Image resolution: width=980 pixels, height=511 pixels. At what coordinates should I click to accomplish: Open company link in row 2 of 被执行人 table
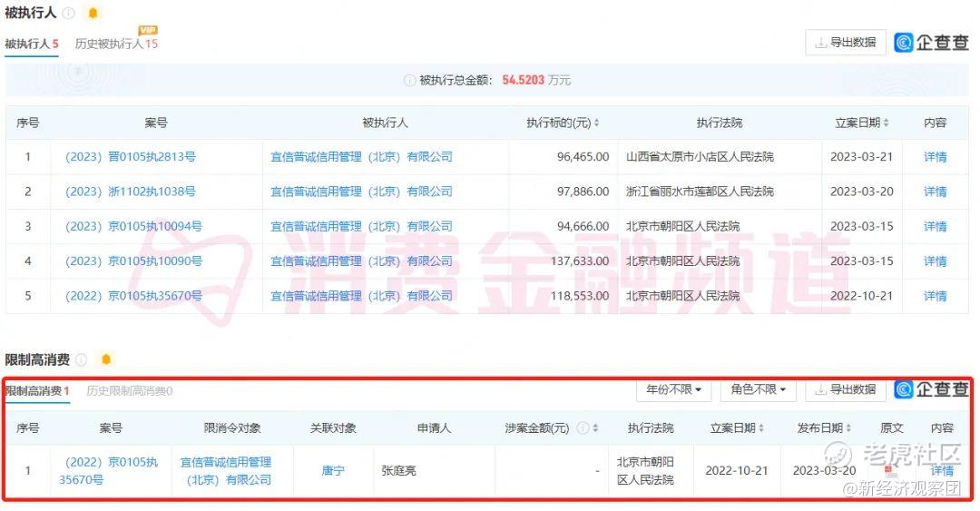(362, 192)
